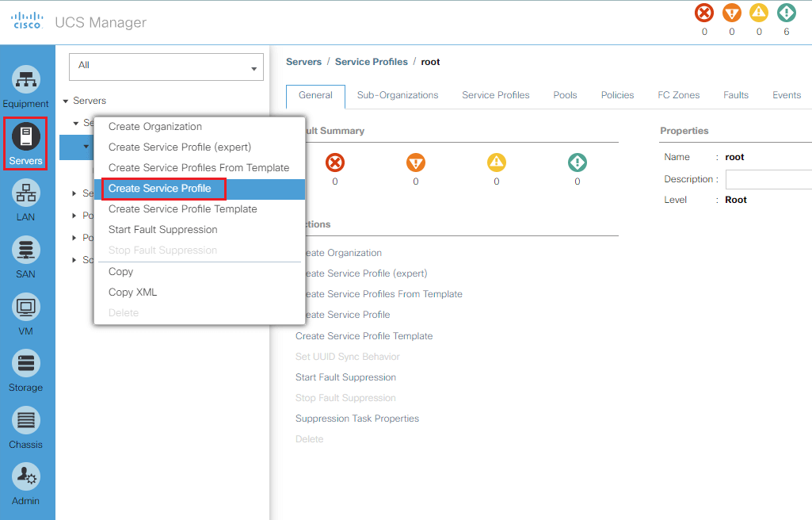Choose Create Organization from context menu

200,127
